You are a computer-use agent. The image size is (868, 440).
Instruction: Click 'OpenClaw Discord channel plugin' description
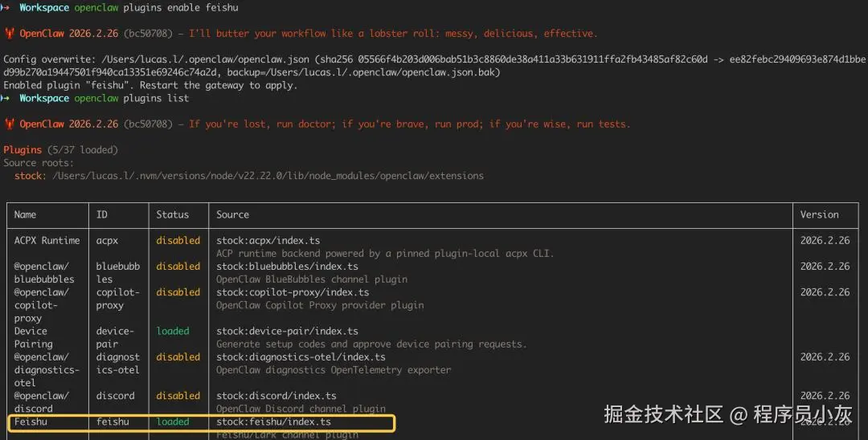pos(301,409)
